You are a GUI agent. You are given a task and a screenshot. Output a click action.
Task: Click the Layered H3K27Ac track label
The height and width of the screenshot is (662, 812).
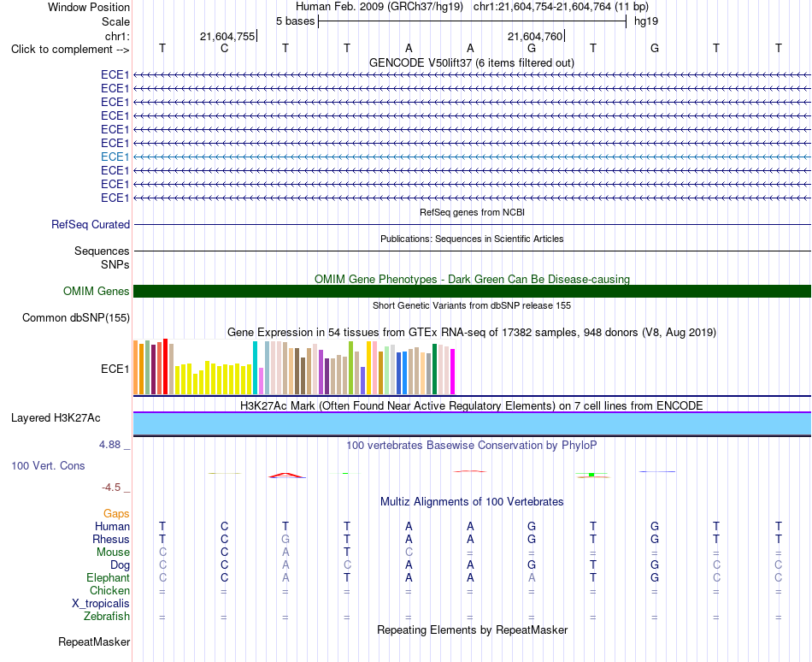point(56,418)
